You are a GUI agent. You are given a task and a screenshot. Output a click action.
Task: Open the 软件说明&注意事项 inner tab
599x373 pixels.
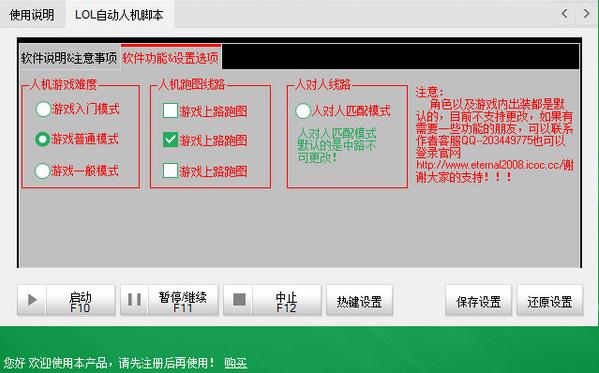69,58
